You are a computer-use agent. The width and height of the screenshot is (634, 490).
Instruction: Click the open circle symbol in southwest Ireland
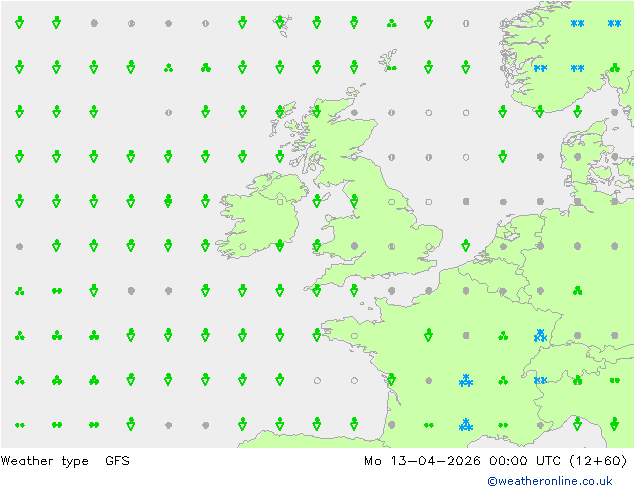pos(243,246)
